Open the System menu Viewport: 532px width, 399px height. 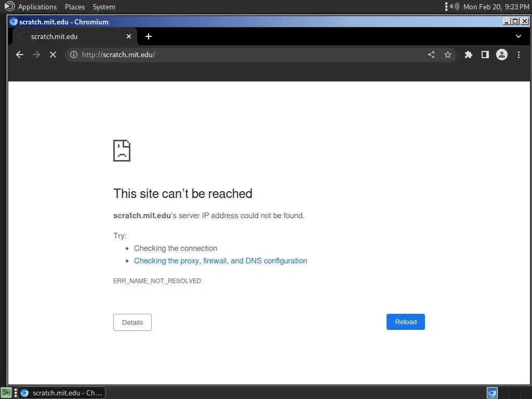(x=104, y=7)
